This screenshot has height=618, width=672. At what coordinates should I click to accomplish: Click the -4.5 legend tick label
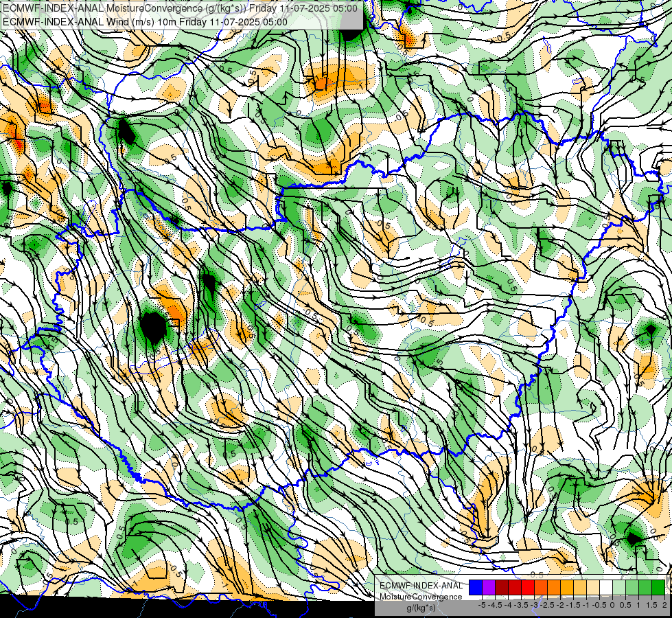pyautogui.click(x=495, y=605)
